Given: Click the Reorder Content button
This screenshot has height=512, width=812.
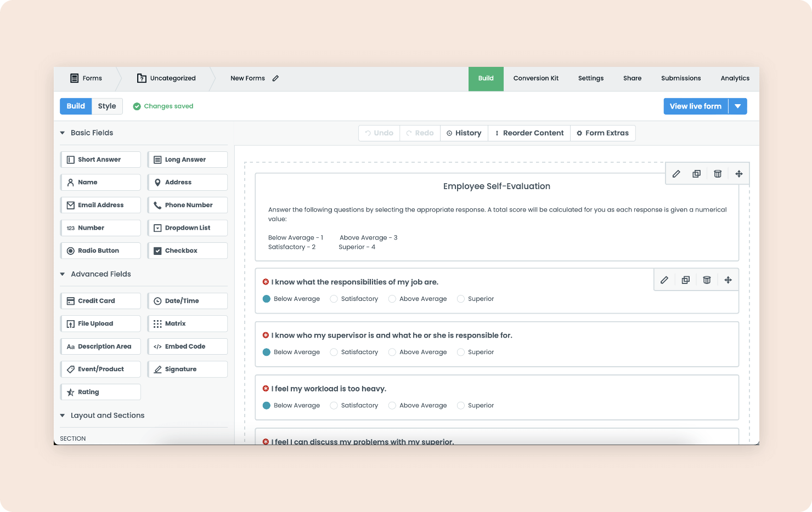Looking at the screenshot, I should coord(529,133).
